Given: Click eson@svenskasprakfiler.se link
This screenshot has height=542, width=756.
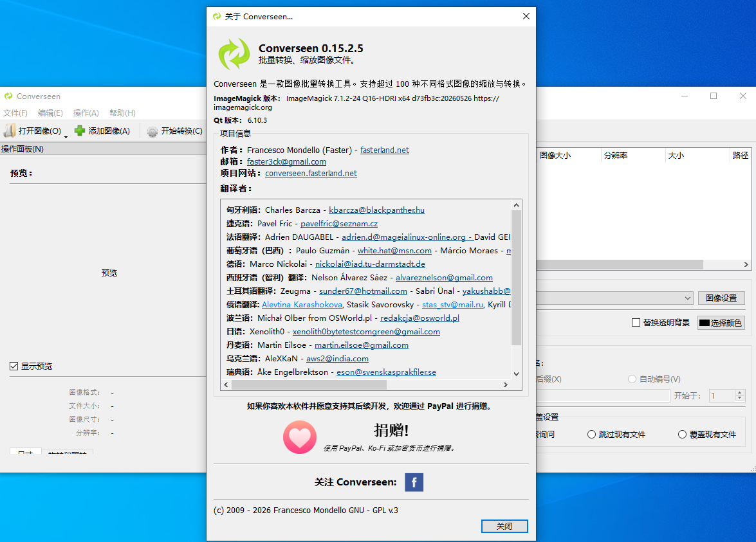Looking at the screenshot, I should pos(386,372).
